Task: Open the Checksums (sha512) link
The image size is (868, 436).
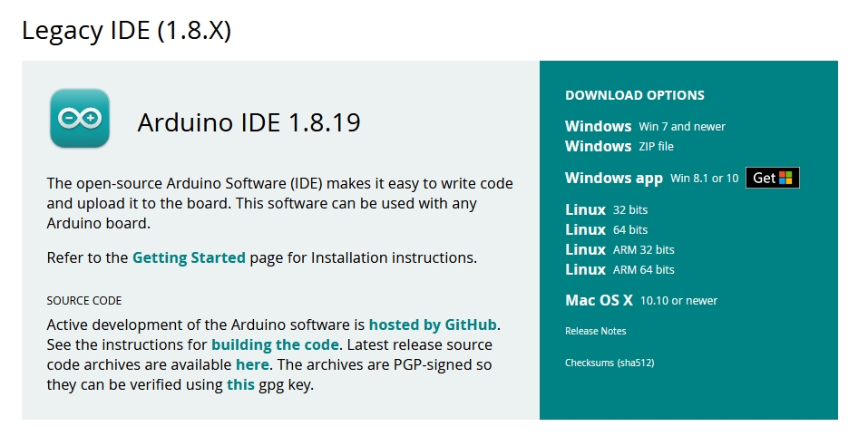Action: [x=610, y=363]
